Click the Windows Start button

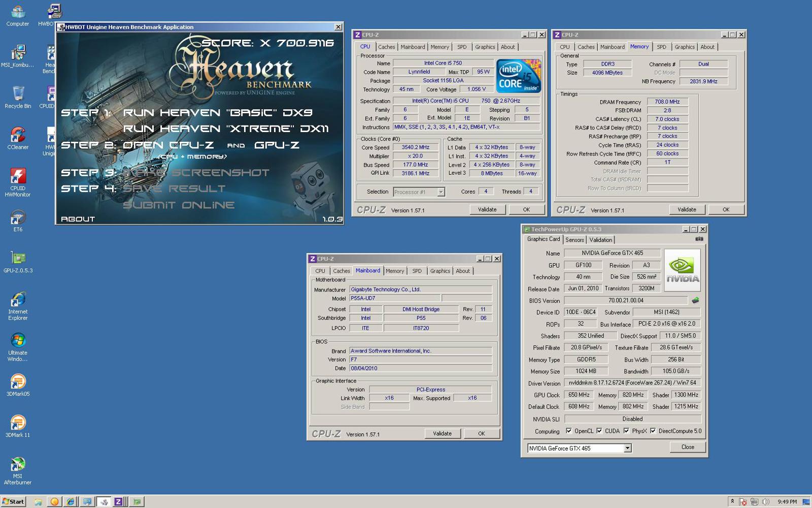click(13, 501)
